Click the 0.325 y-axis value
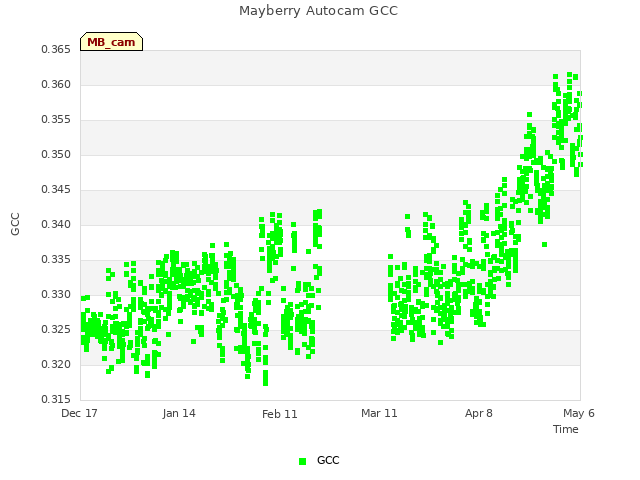Image resolution: width=640 pixels, height=480 pixels. (56, 329)
